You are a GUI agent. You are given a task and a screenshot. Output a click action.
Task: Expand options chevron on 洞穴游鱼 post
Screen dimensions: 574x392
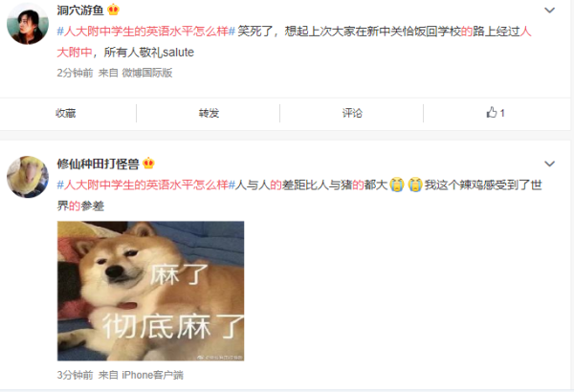(x=549, y=11)
